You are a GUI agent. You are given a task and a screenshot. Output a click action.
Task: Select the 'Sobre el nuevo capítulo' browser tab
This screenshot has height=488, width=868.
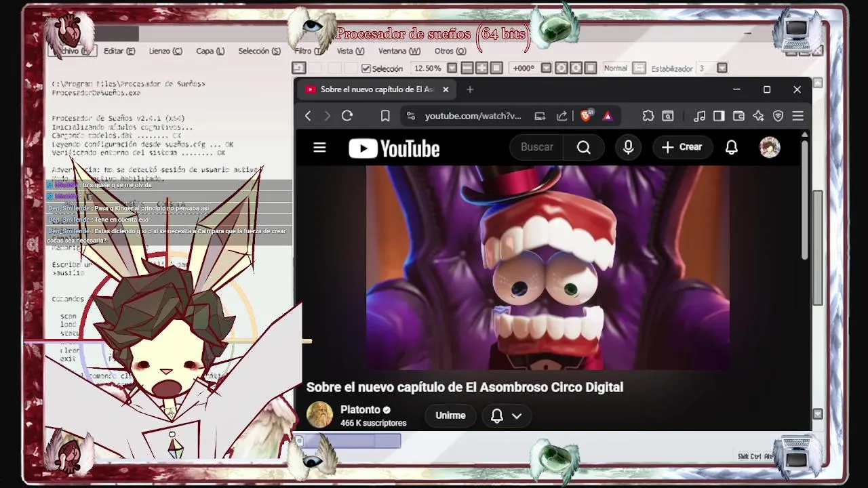click(377, 89)
